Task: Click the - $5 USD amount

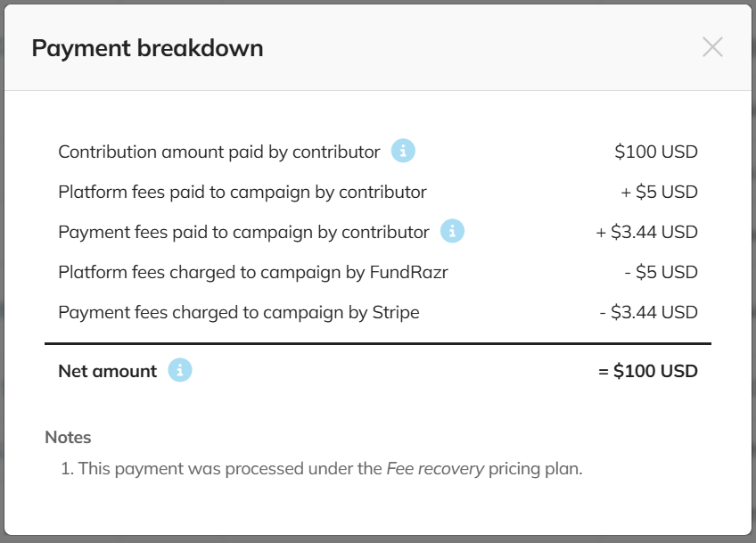Action: tap(661, 272)
